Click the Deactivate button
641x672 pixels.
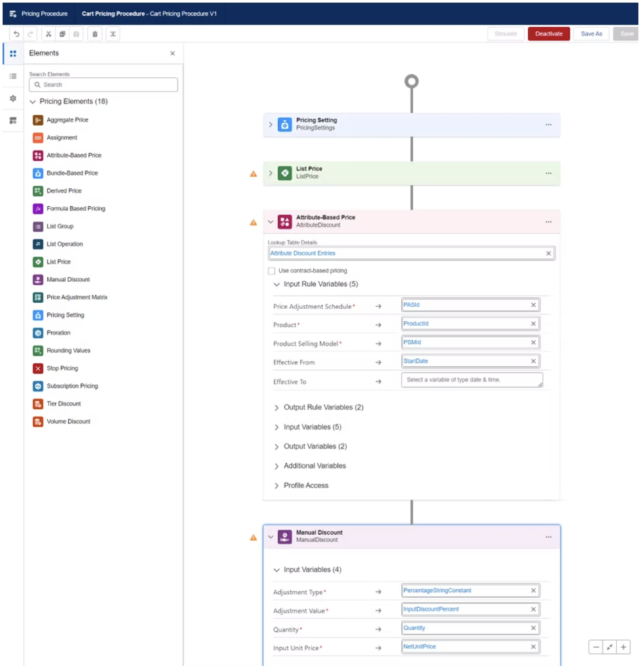tap(548, 34)
